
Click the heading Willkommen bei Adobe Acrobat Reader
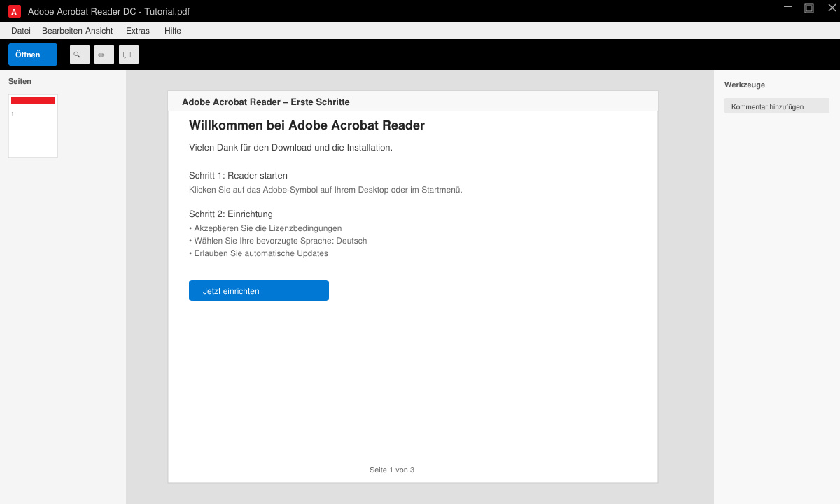coord(307,125)
